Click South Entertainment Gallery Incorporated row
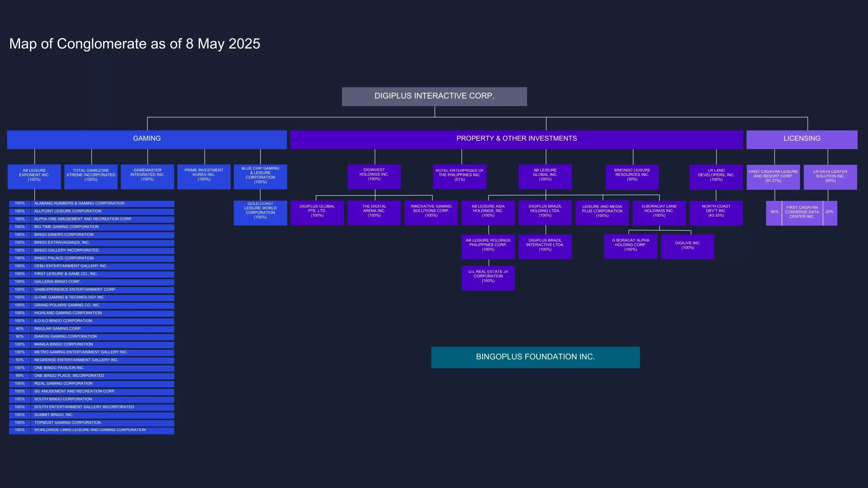 coord(92,407)
